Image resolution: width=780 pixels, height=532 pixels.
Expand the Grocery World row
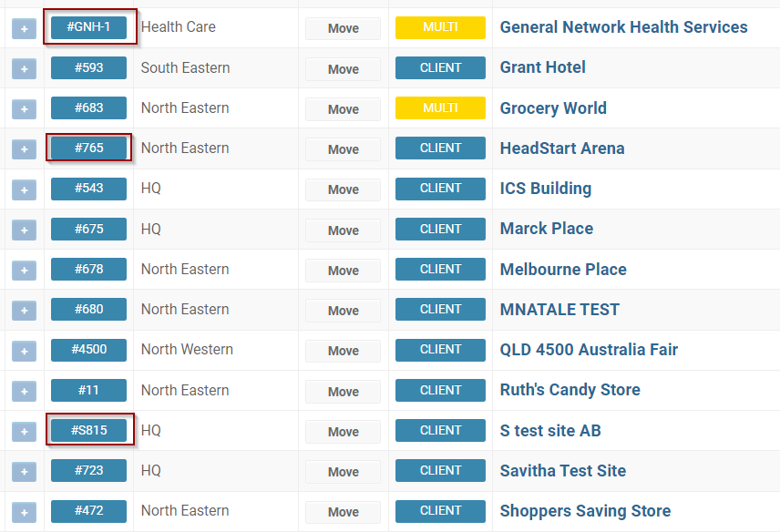point(24,109)
